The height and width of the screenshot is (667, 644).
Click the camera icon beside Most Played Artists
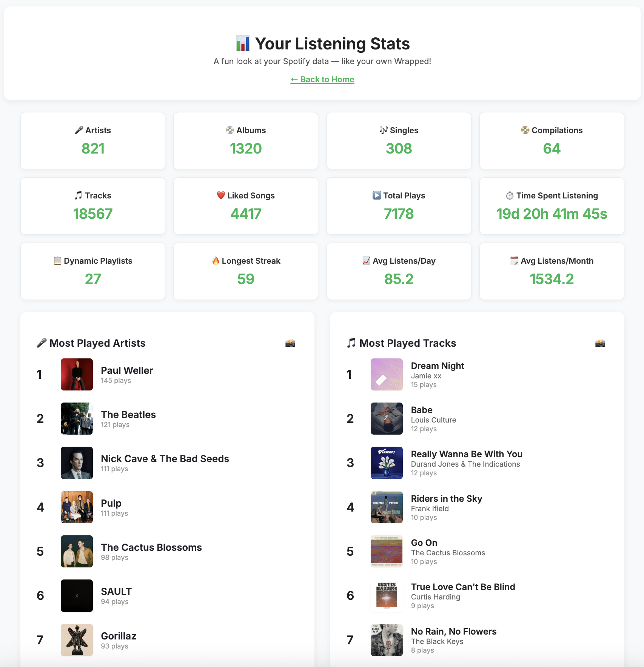tap(290, 343)
